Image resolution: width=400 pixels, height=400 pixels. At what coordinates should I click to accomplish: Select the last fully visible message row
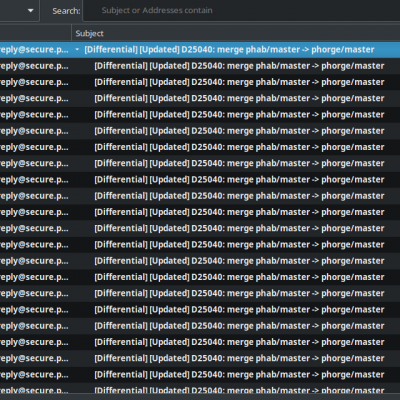point(200,375)
